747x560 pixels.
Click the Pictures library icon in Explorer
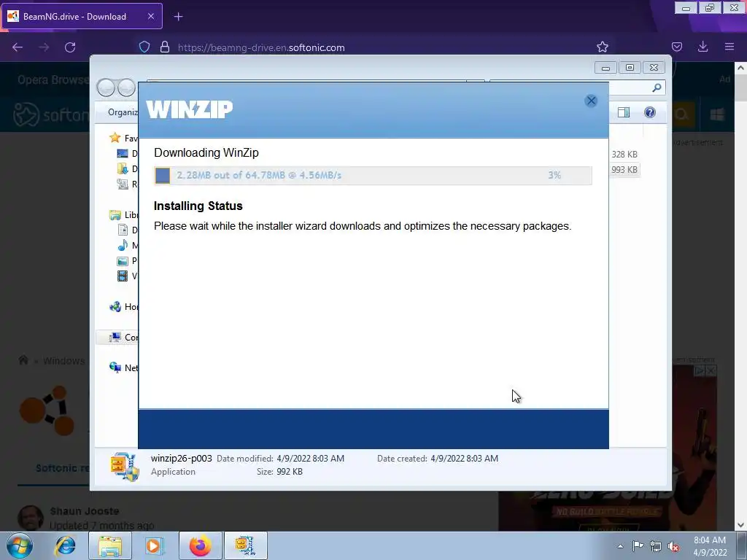coord(123,260)
